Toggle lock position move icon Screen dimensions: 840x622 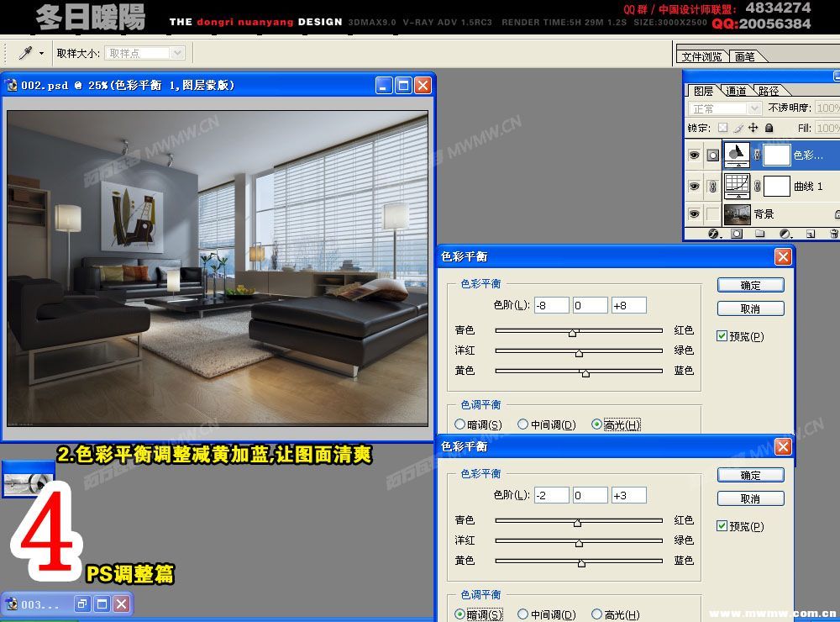[x=753, y=128]
